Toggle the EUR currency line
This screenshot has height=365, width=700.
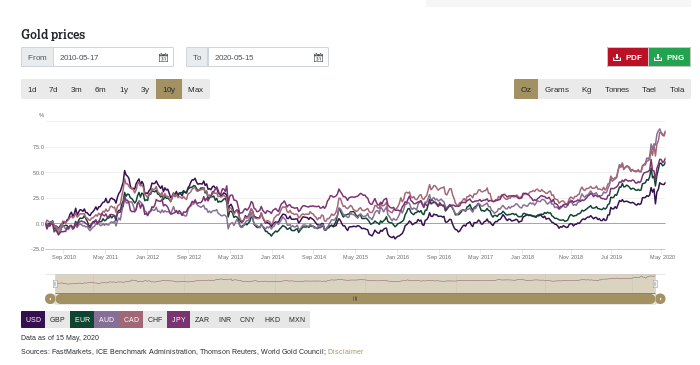click(x=82, y=319)
